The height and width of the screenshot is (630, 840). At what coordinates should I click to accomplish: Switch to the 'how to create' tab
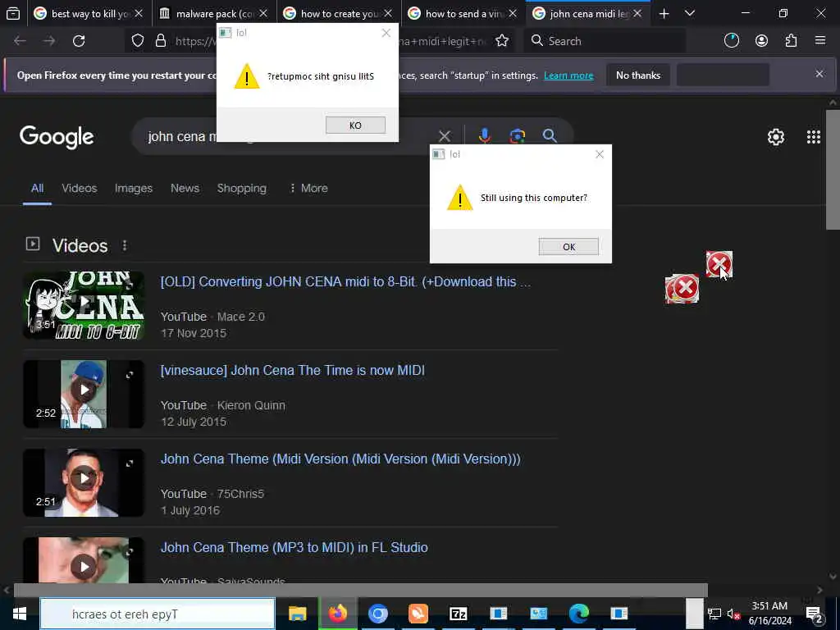click(339, 13)
